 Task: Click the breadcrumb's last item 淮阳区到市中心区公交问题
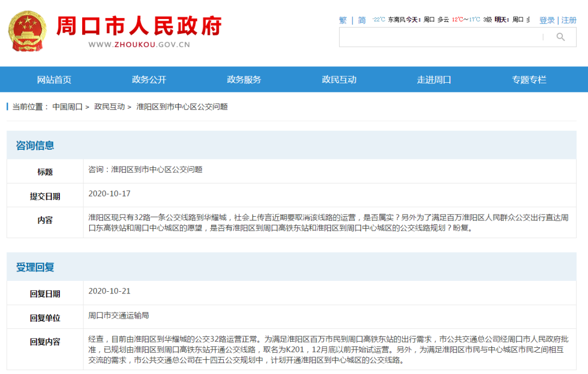(x=182, y=107)
